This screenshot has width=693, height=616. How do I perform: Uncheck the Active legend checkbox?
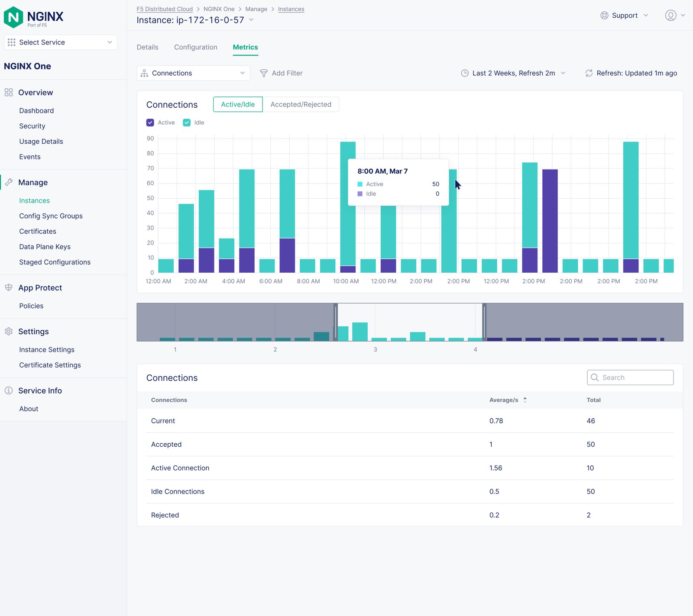pyautogui.click(x=150, y=123)
